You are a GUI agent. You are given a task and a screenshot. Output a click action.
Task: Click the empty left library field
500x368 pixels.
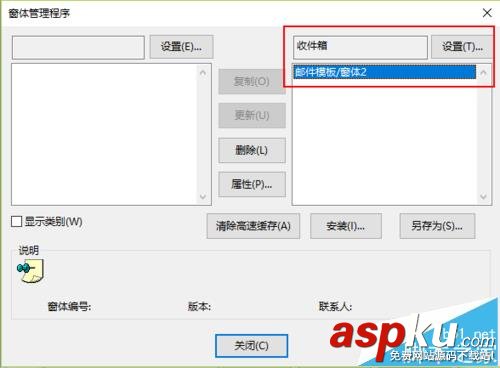pyautogui.click(x=78, y=47)
